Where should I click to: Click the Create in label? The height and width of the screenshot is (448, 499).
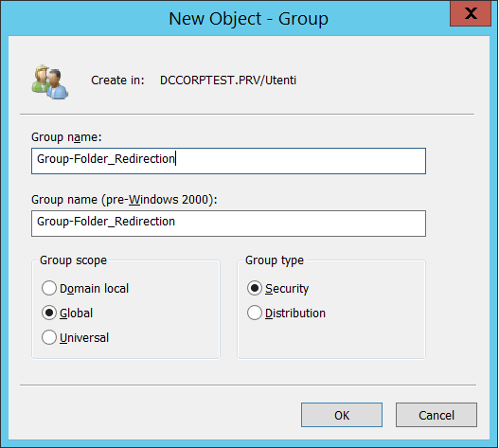pos(117,81)
